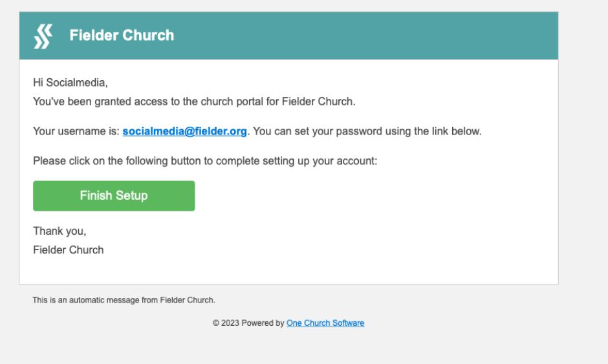The height and width of the screenshot is (364, 608).
Task: Click the Finish Setup button
Action: [x=114, y=196]
